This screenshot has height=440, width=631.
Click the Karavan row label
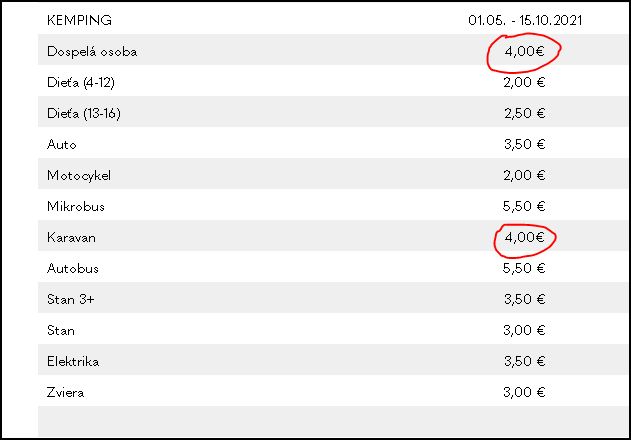click(x=71, y=238)
